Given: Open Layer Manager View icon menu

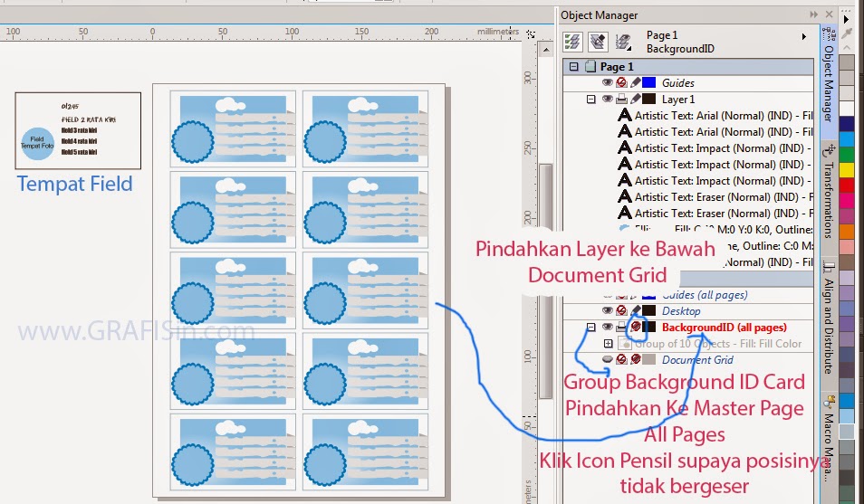Looking at the screenshot, I should click(623, 42).
